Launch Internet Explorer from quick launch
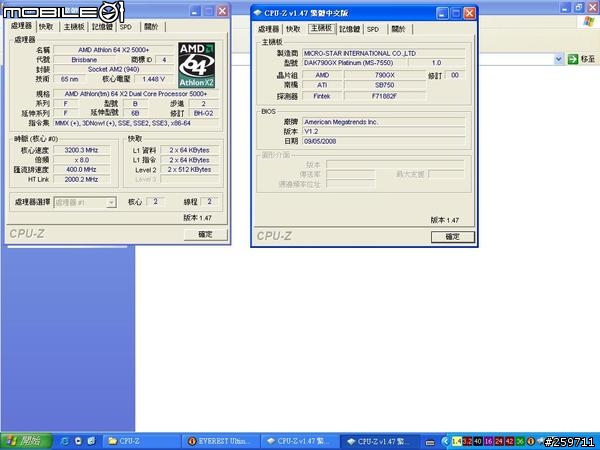The height and width of the screenshot is (450, 600). click(x=65, y=441)
